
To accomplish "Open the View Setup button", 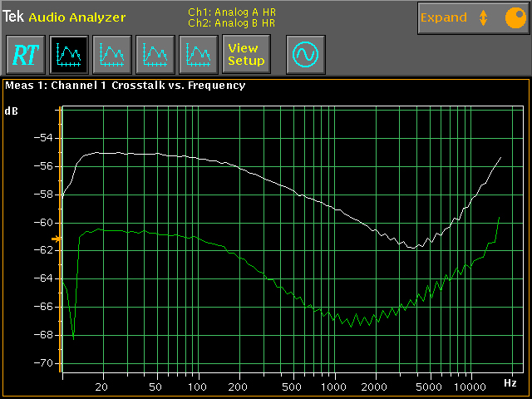I will 246,55.
